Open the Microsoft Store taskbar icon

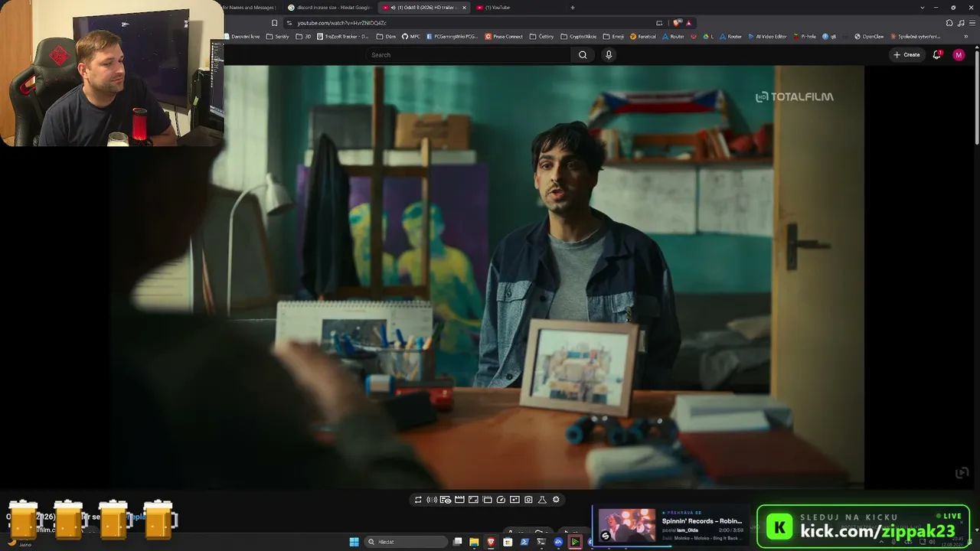(508, 542)
